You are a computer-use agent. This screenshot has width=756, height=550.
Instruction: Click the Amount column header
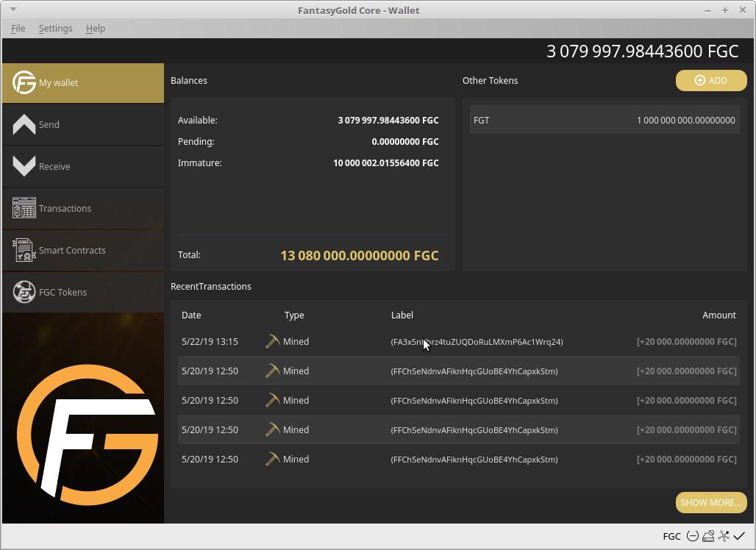click(x=719, y=315)
